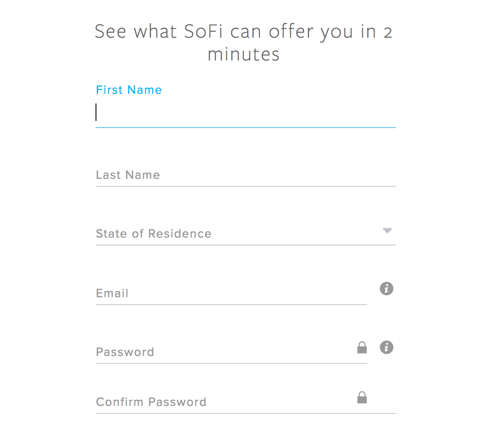Viewport: 504px width, 434px height.
Task: Click the lock icon in Confirm Password field
Action: click(x=362, y=397)
